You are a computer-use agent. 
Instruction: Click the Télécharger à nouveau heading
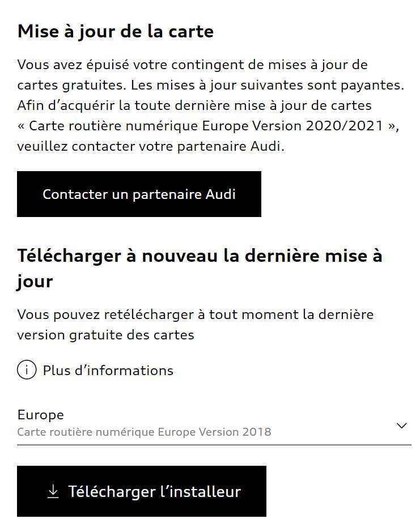coord(200,256)
